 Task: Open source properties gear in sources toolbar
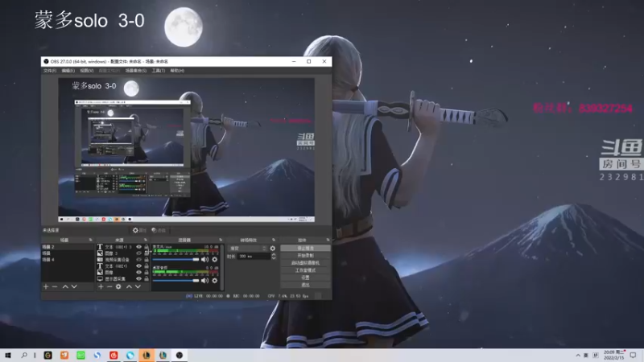[x=118, y=286]
